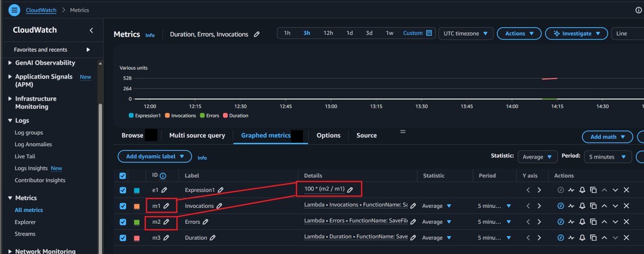Screen dimensions: 644x254
Task: Apply anomaly detection to Errors row
Action: pyautogui.click(x=572, y=222)
